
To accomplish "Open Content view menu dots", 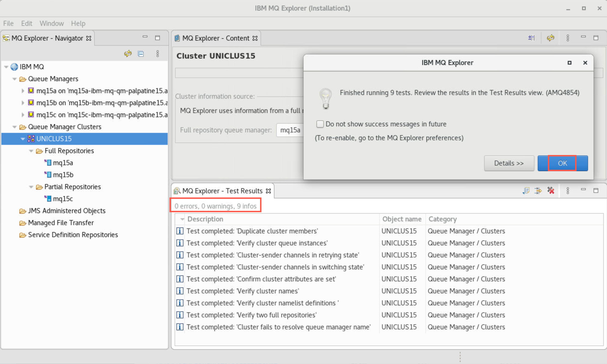I will [x=568, y=38].
